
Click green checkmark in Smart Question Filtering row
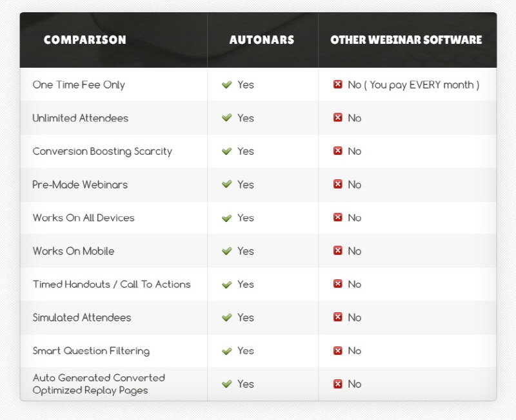tap(227, 350)
